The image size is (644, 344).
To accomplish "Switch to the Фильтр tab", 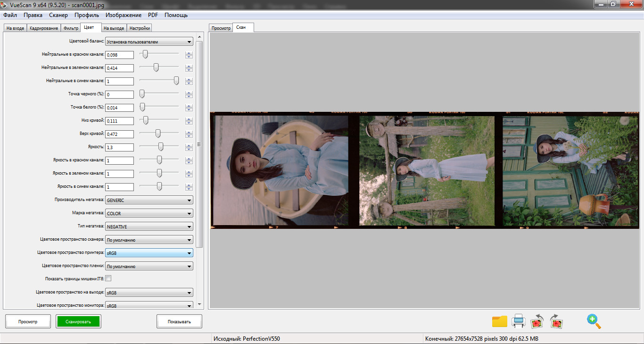I will (71, 28).
